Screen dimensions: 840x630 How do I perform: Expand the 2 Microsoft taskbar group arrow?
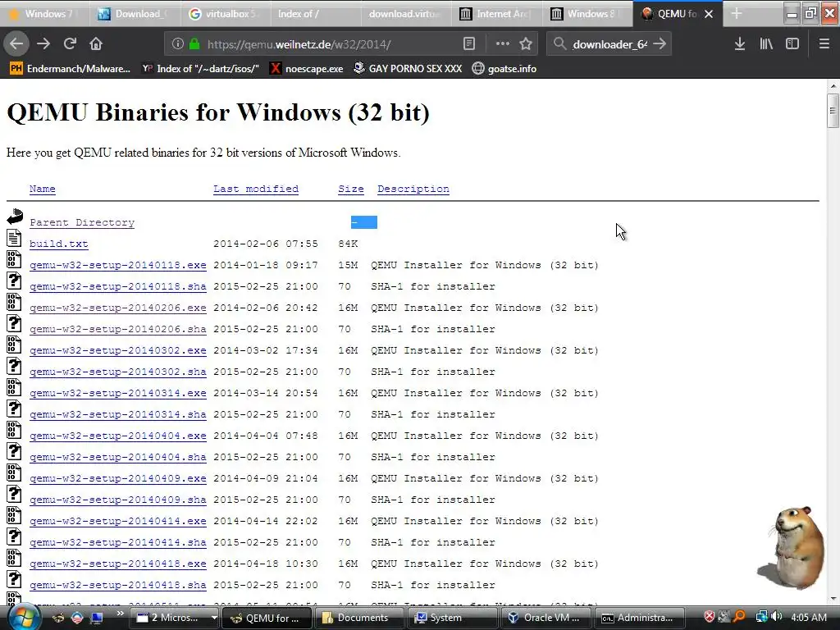coord(214,618)
